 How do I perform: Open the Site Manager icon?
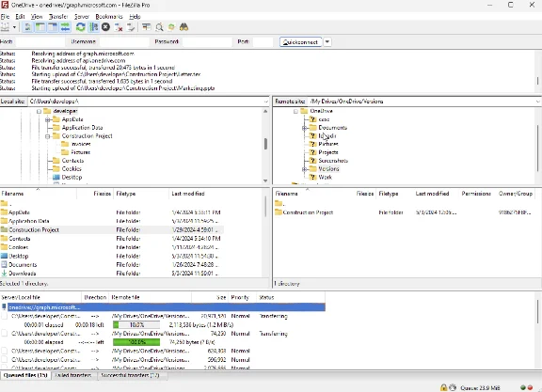coord(6,27)
